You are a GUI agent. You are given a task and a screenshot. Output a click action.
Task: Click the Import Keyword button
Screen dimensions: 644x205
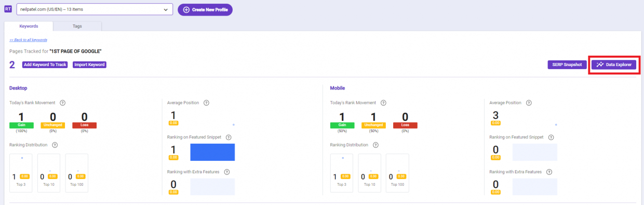[x=89, y=65]
